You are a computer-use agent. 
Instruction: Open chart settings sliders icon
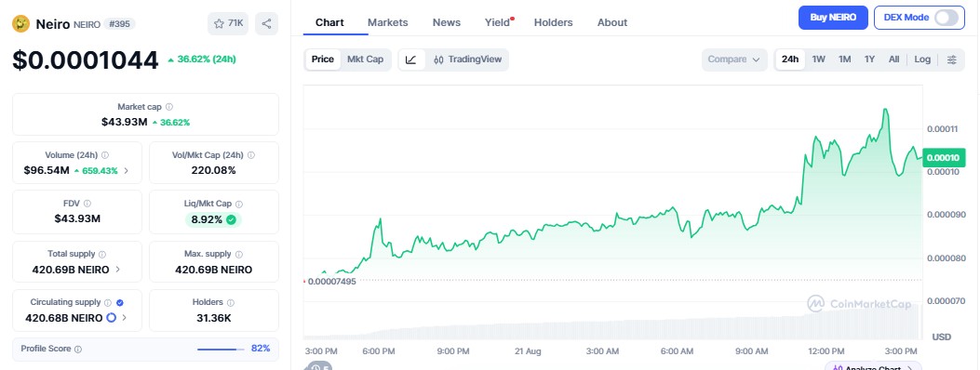pos(952,59)
